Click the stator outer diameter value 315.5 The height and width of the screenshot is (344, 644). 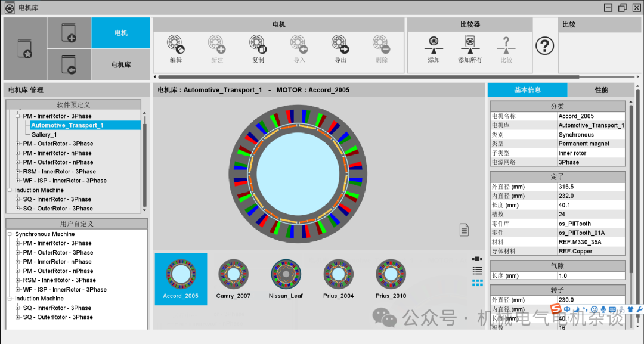point(566,187)
